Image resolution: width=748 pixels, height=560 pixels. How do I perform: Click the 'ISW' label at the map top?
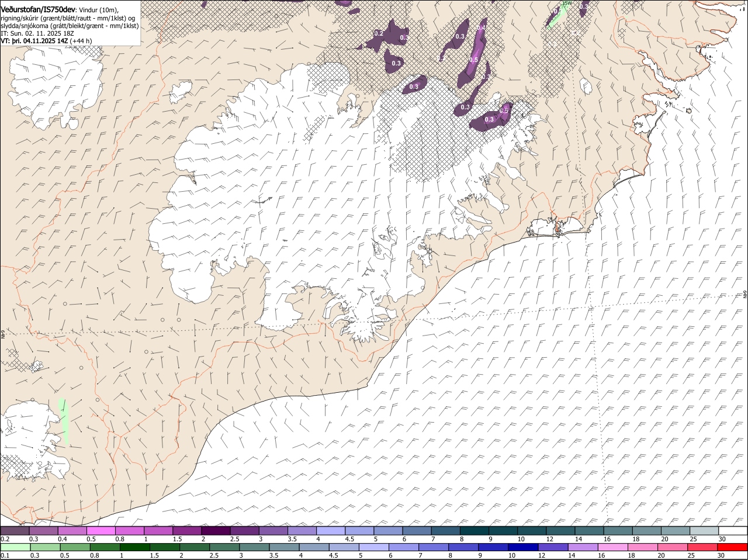pyautogui.click(x=566, y=3)
